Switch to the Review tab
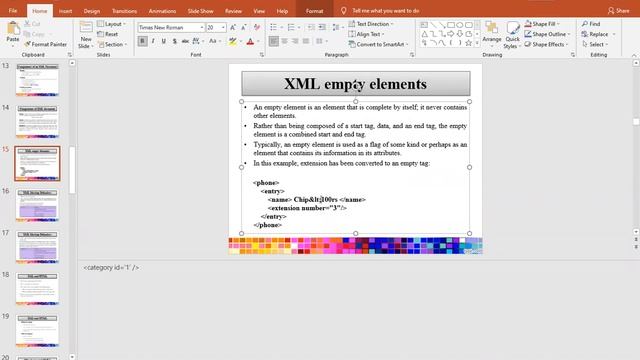640x360 pixels. click(x=233, y=11)
